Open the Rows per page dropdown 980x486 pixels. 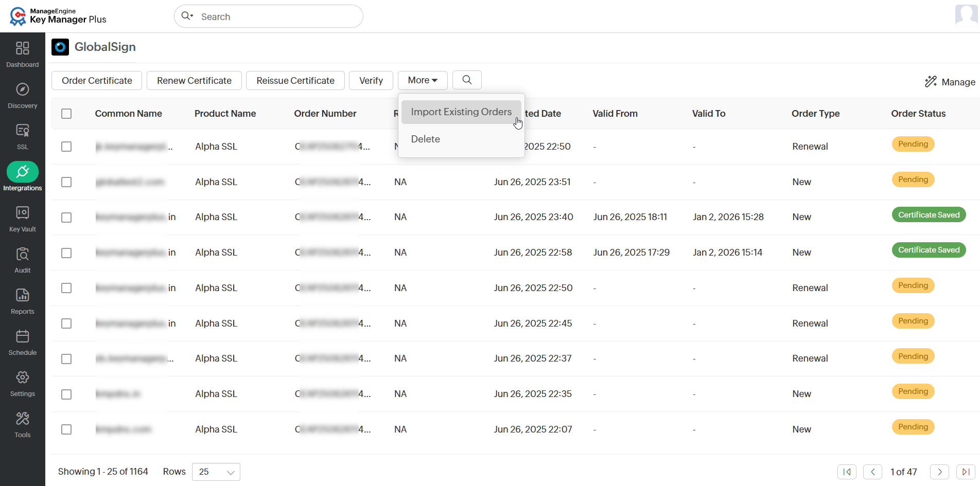(x=216, y=472)
